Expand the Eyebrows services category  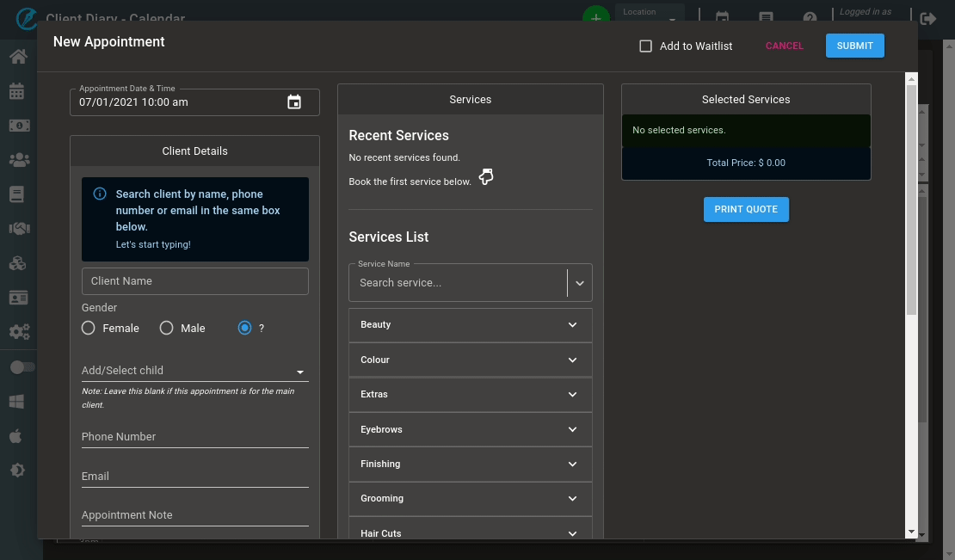click(470, 429)
